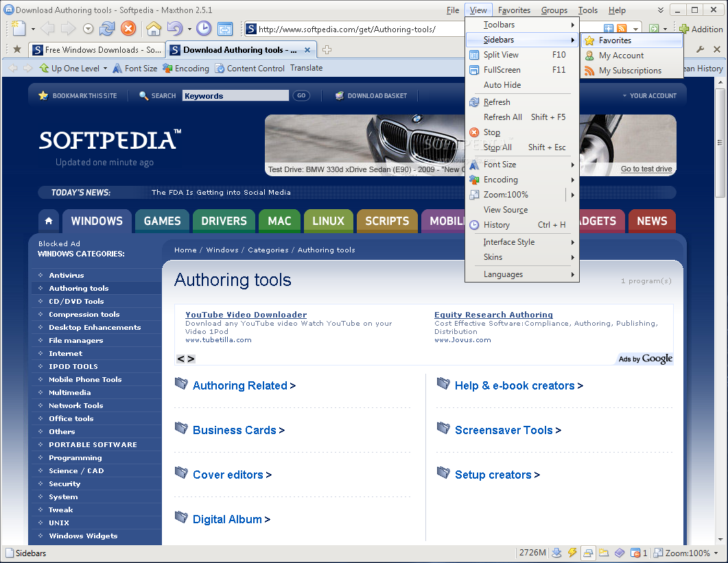728x563 pixels.
Task: Click the orange Stop toolbar button
Action: [128, 29]
